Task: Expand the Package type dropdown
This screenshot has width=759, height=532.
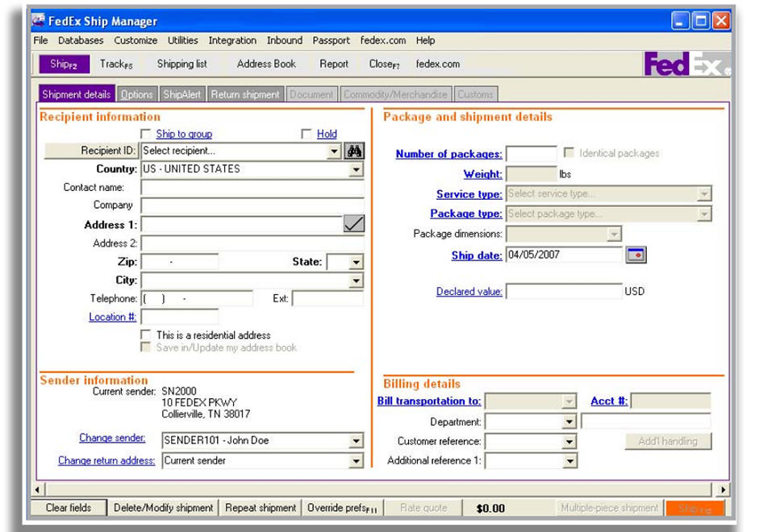Action: [x=704, y=214]
